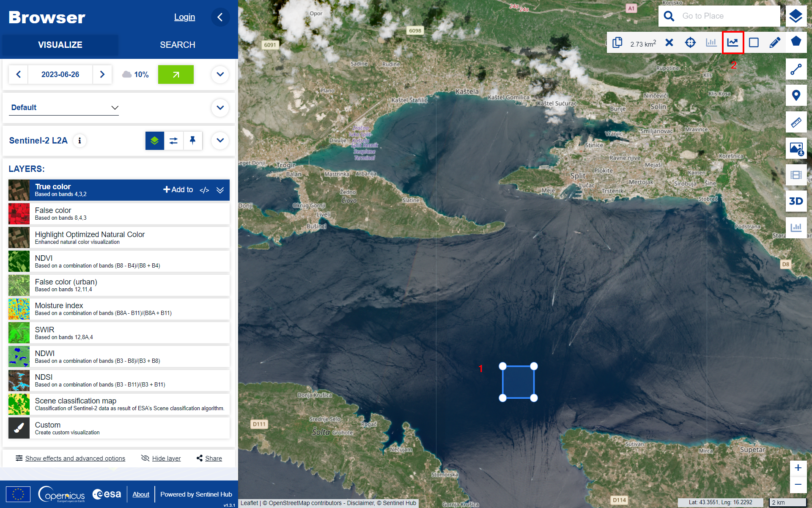Image resolution: width=812 pixels, height=508 pixels.
Task: Open the map layers selector icon
Action: pos(796,16)
